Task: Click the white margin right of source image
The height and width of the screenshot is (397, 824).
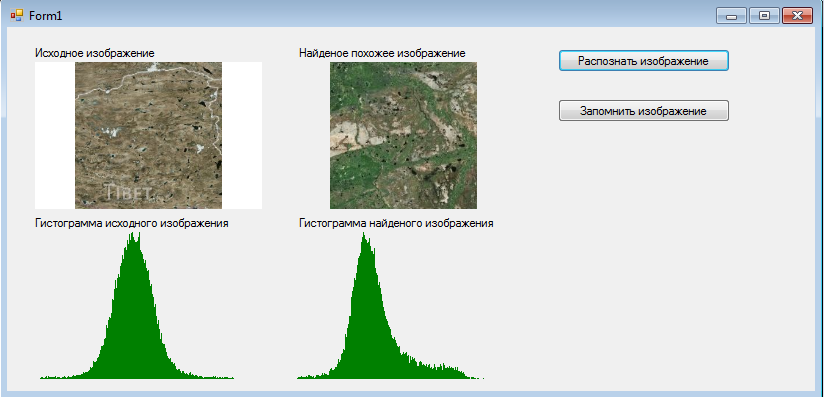Action: pos(242,135)
